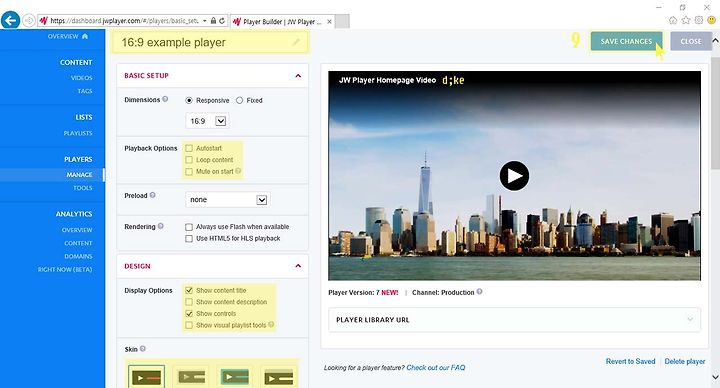Viewport: 720px width, 388px height.
Task: Open Analytics Domains in sidebar
Action: (x=78, y=256)
